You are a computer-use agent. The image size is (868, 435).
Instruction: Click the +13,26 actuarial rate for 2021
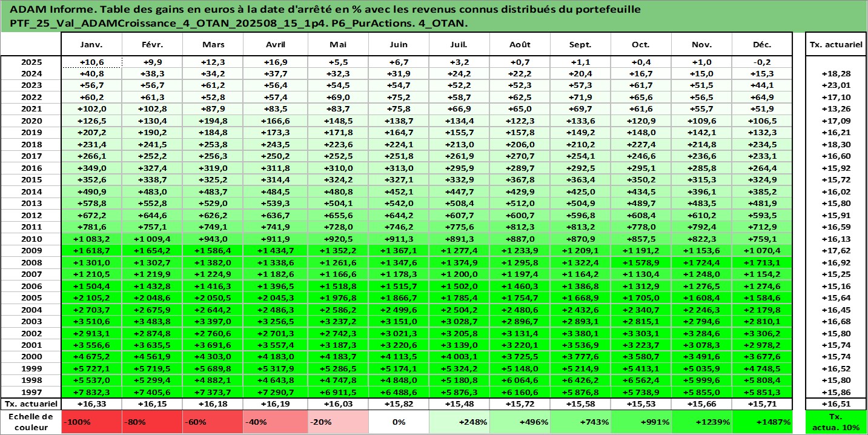point(837,109)
